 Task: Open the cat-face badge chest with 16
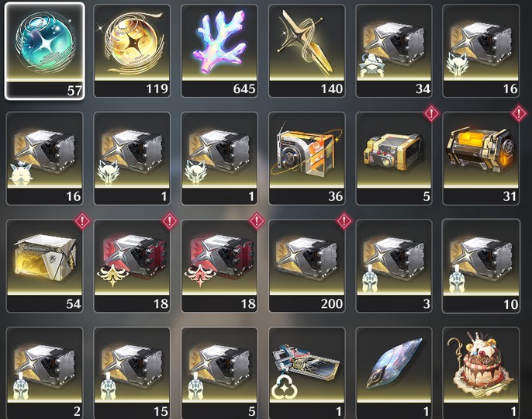coord(44,158)
